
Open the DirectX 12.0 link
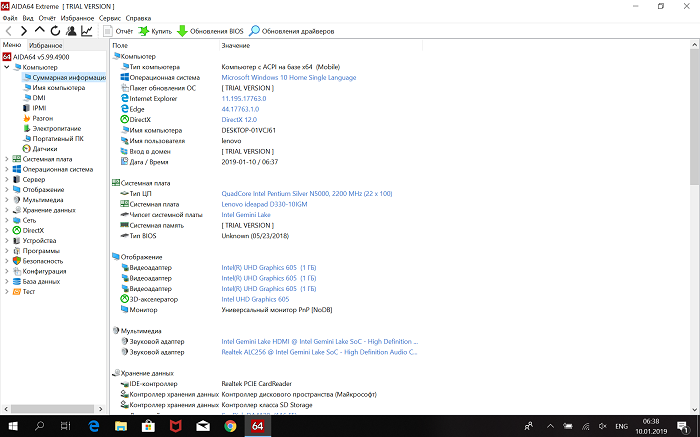pyautogui.click(x=239, y=120)
